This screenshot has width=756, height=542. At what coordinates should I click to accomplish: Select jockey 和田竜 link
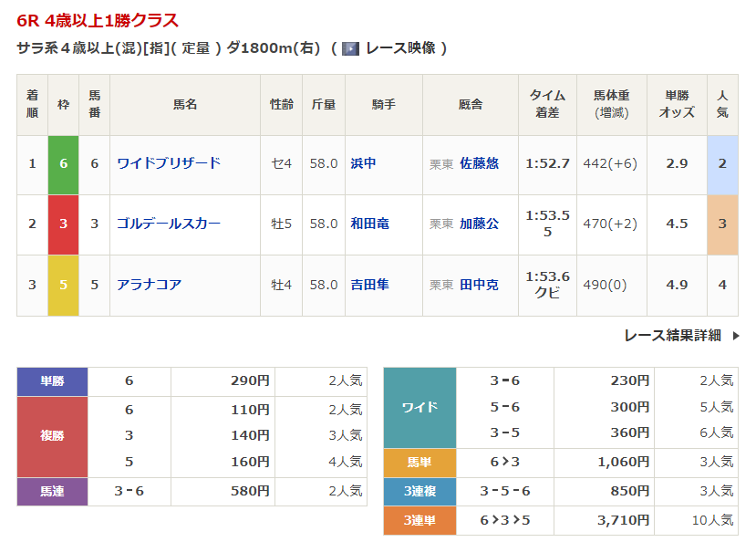pos(369,224)
